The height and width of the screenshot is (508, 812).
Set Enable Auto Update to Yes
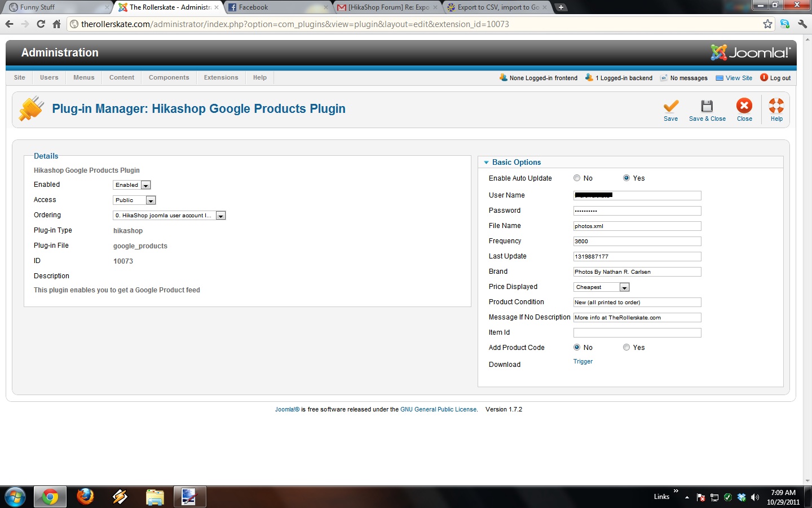[x=626, y=178]
